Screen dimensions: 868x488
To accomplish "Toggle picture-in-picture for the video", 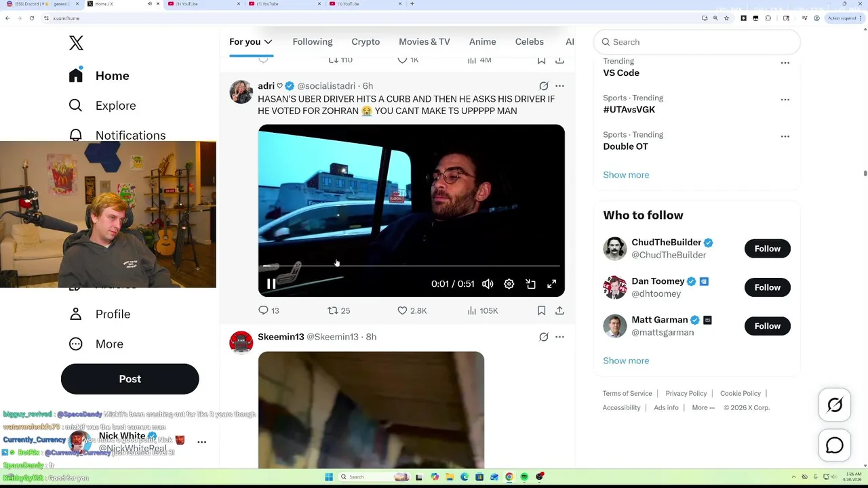I will [x=530, y=284].
